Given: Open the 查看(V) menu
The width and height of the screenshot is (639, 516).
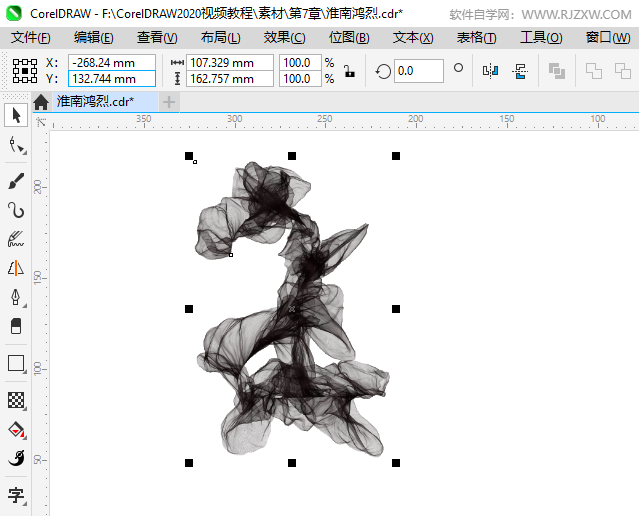Looking at the screenshot, I should pyautogui.click(x=157, y=38).
